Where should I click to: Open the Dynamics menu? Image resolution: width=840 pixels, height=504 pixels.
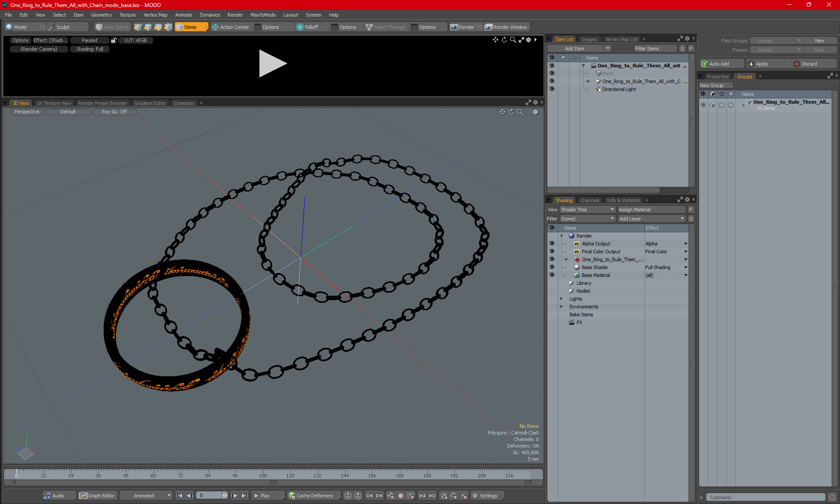[210, 15]
